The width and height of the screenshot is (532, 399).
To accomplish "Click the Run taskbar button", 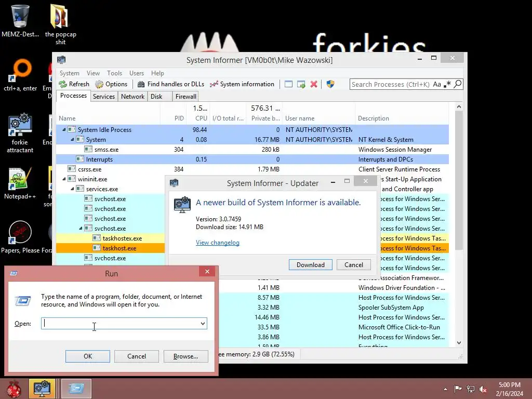I will click(x=76, y=389).
